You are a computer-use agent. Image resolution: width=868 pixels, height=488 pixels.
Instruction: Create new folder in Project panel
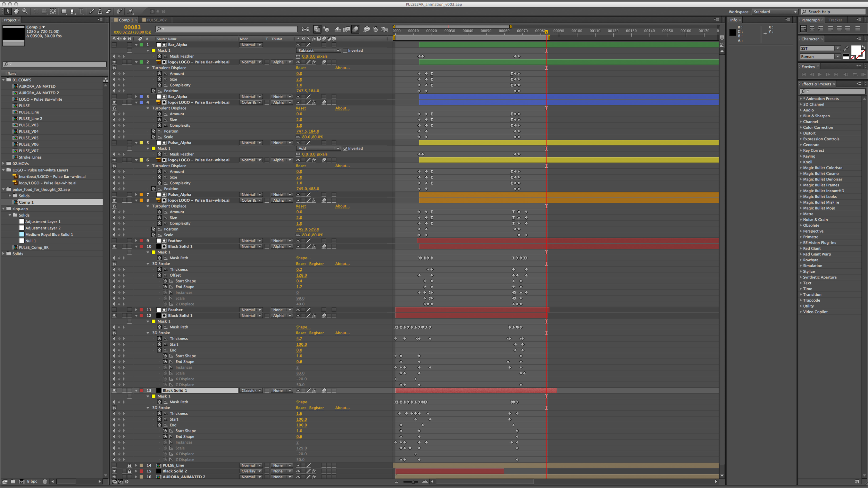tap(13, 481)
